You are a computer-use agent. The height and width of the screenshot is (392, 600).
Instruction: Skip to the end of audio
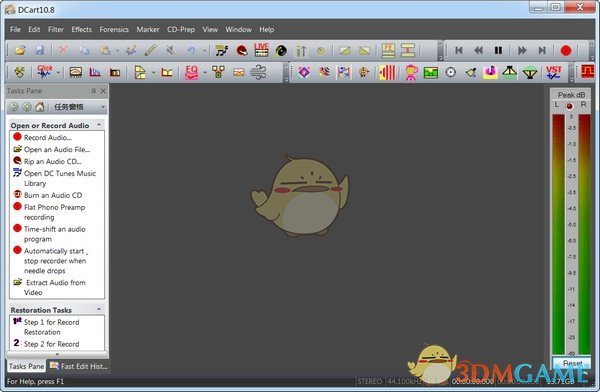(x=542, y=51)
